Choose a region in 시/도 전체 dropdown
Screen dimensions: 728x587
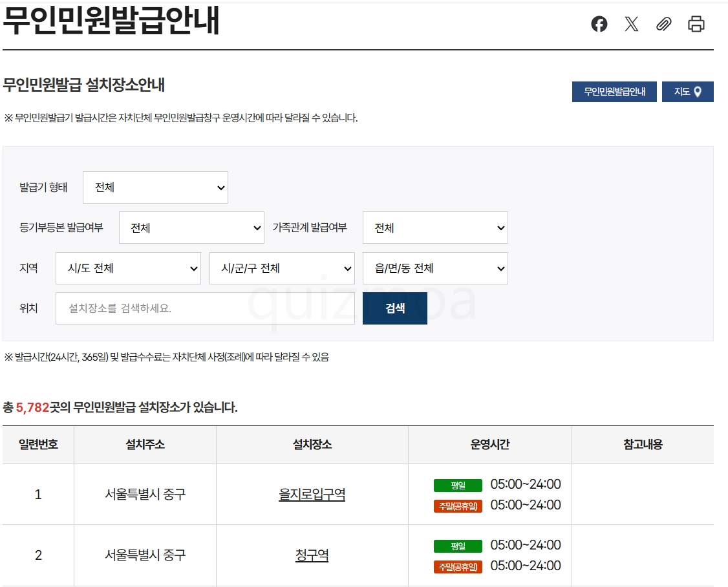click(128, 268)
